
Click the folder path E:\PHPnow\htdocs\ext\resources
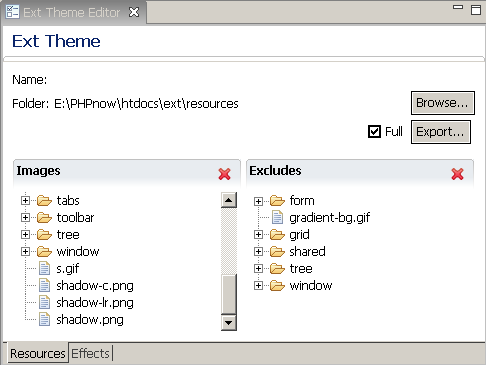[146, 104]
